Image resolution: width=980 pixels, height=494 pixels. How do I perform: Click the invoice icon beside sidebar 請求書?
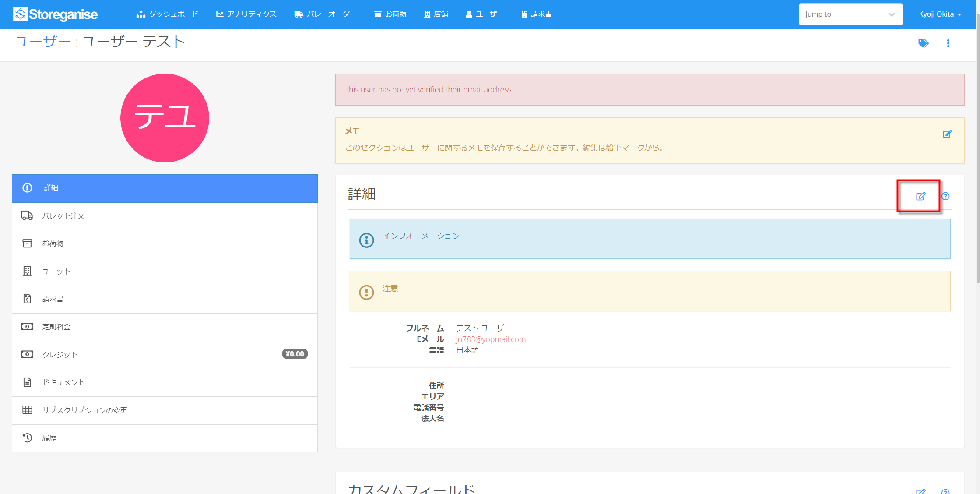coord(27,299)
